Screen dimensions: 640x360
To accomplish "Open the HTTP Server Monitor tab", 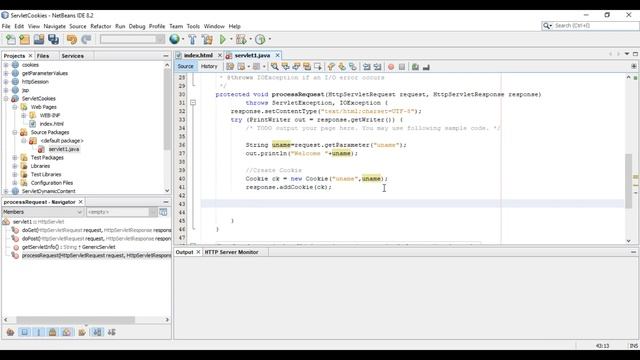I will click(x=231, y=252).
